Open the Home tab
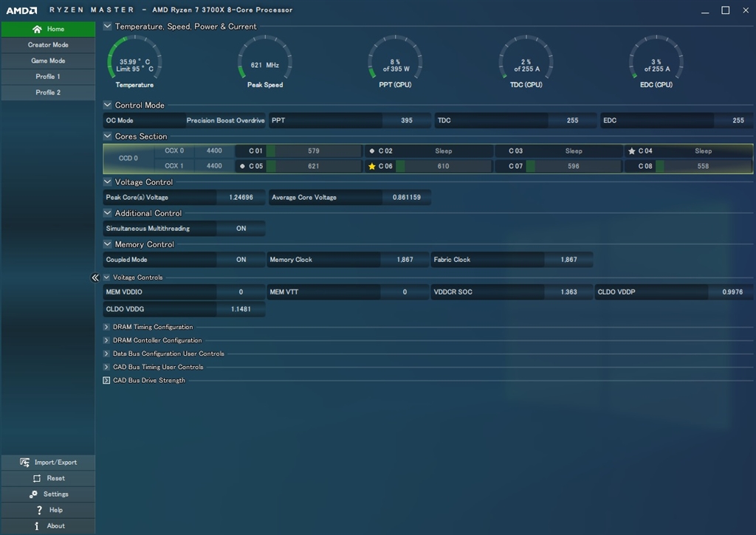Viewport: 756px width, 535px height. click(48, 29)
